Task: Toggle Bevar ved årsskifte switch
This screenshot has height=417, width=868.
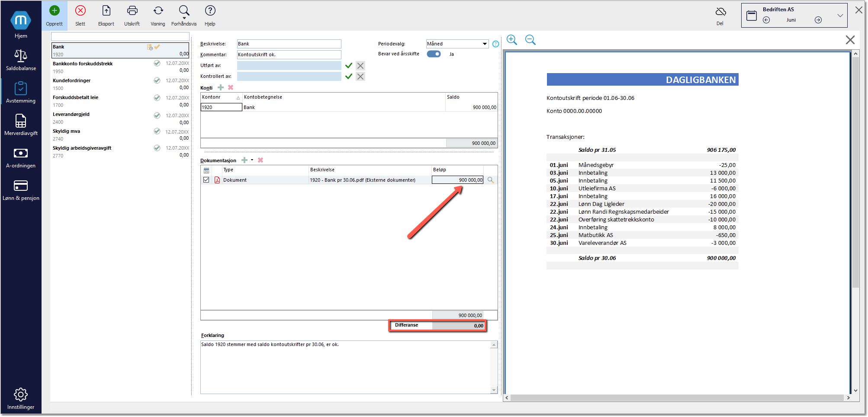Action: point(434,54)
